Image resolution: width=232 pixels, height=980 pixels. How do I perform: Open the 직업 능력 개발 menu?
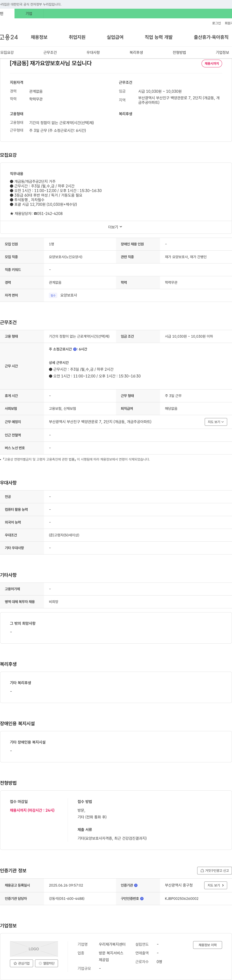click(159, 37)
